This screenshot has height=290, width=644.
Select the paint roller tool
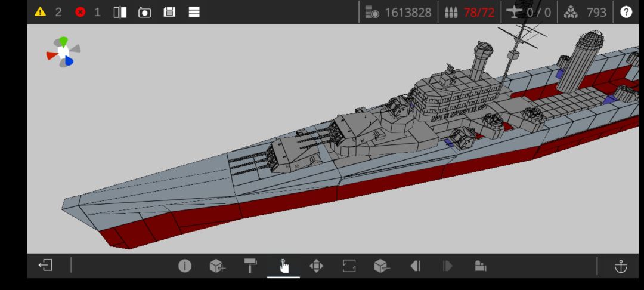tap(250, 266)
